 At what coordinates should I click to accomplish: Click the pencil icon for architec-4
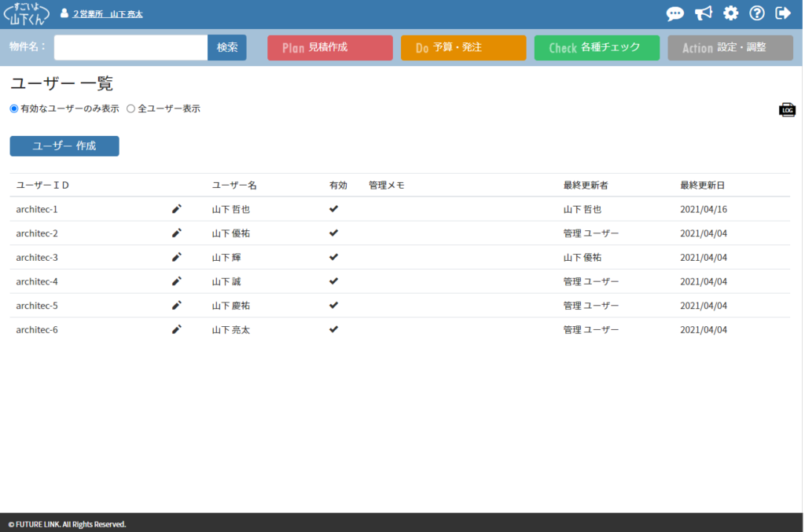pos(177,281)
